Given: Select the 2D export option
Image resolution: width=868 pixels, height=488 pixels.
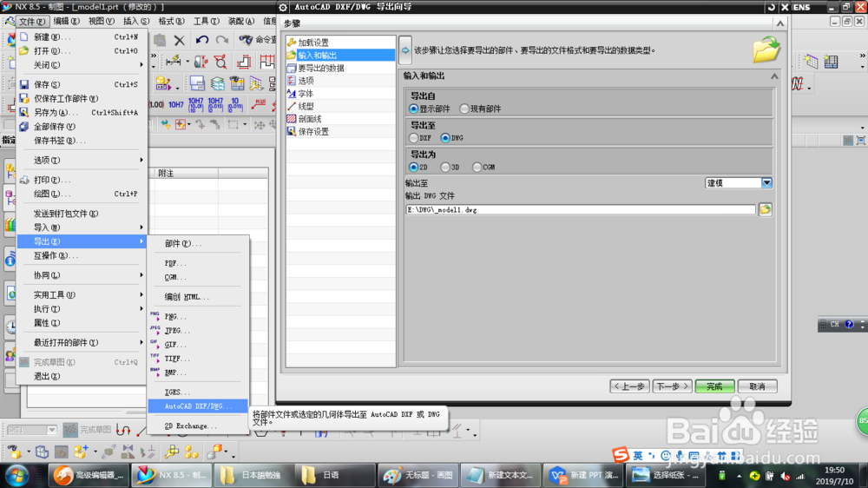Looking at the screenshot, I should (413, 167).
